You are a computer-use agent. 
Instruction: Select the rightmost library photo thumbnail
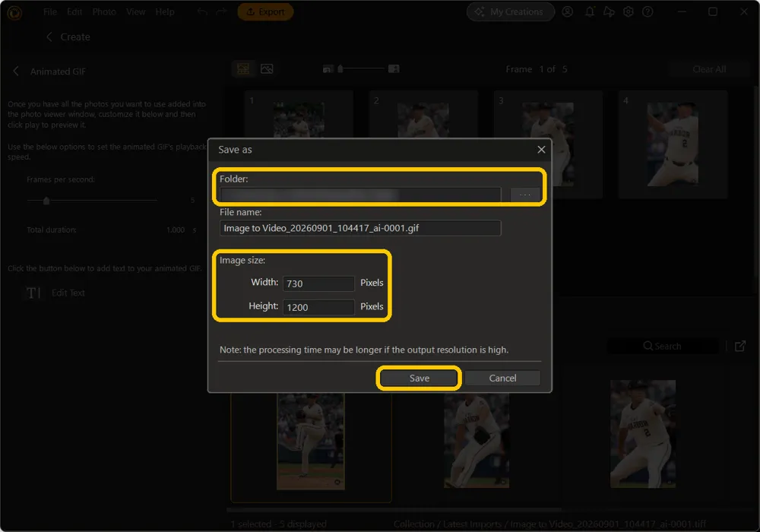point(643,434)
